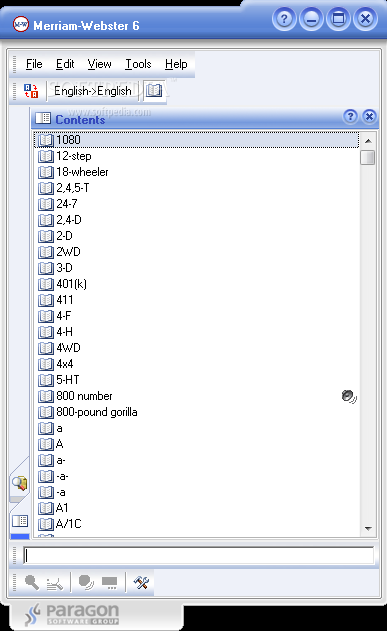Viewport: 387px width, 631px height.
Task: Open the File menu
Action: click(34, 64)
